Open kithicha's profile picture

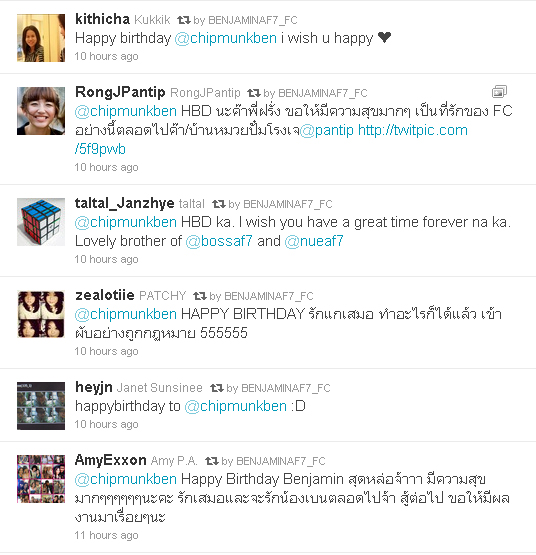(41, 38)
